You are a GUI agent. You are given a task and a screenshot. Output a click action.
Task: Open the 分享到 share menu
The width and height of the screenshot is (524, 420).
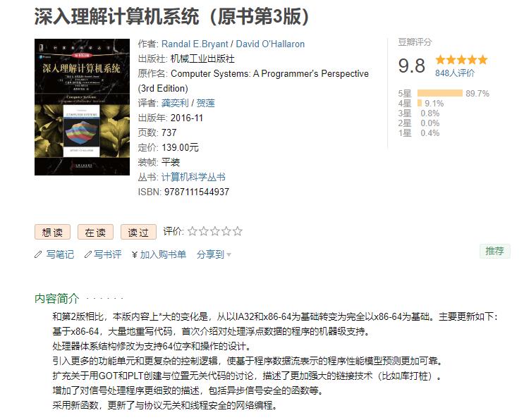tap(210, 254)
